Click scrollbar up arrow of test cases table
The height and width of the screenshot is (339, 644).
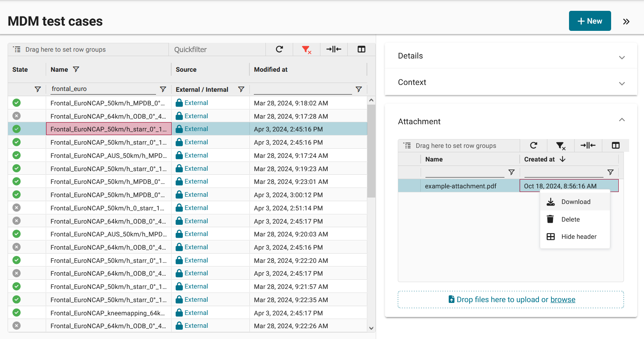tap(371, 100)
